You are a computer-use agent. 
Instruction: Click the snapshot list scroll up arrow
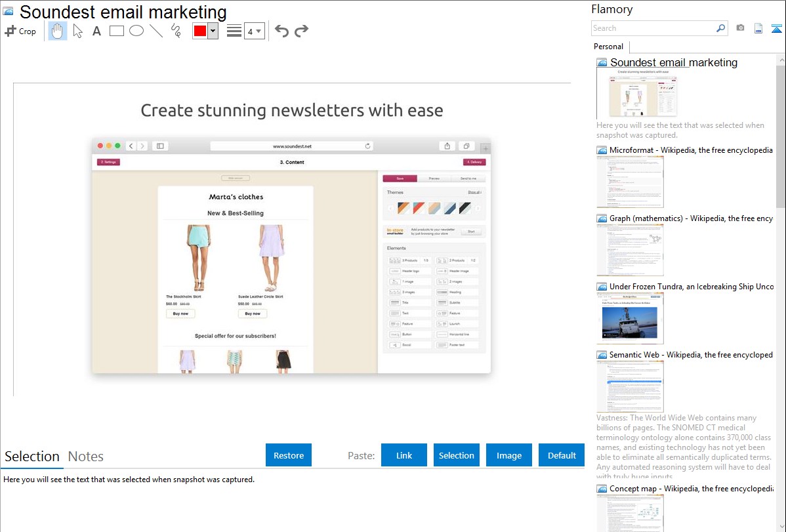pyautogui.click(x=781, y=60)
